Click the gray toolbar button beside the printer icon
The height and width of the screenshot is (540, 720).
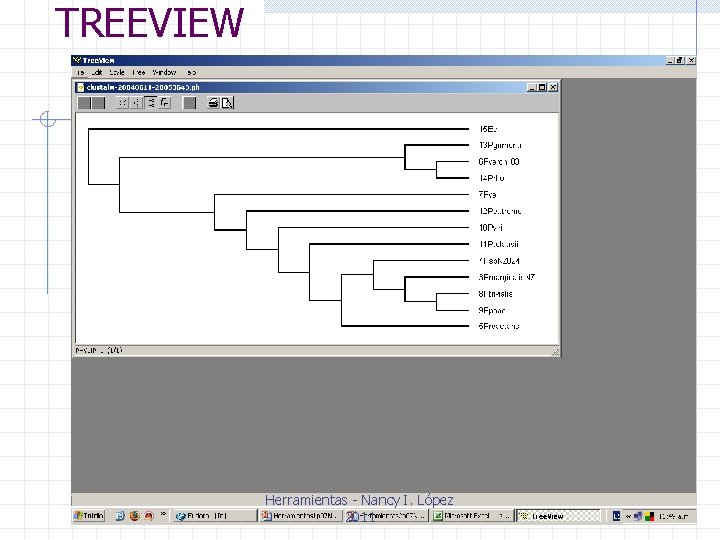(x=189, y=103)
